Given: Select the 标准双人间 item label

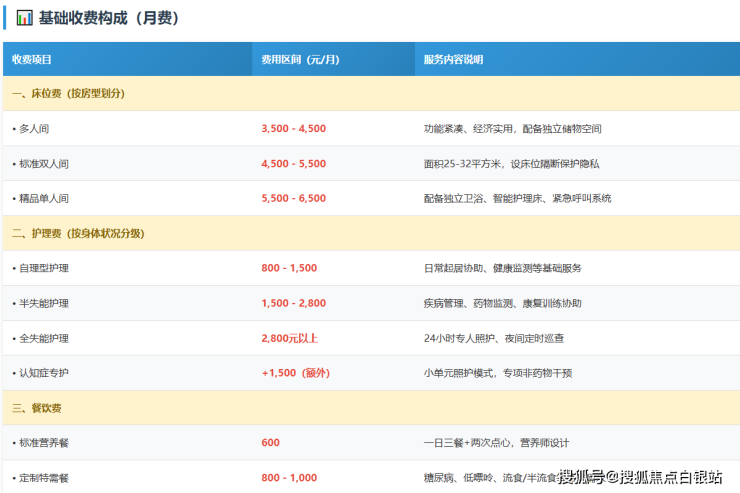Looking at the screenshot, I should [45, 164].
